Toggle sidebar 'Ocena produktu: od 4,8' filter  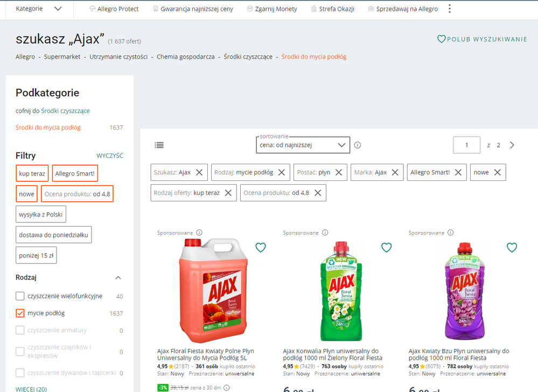[77, 194]
